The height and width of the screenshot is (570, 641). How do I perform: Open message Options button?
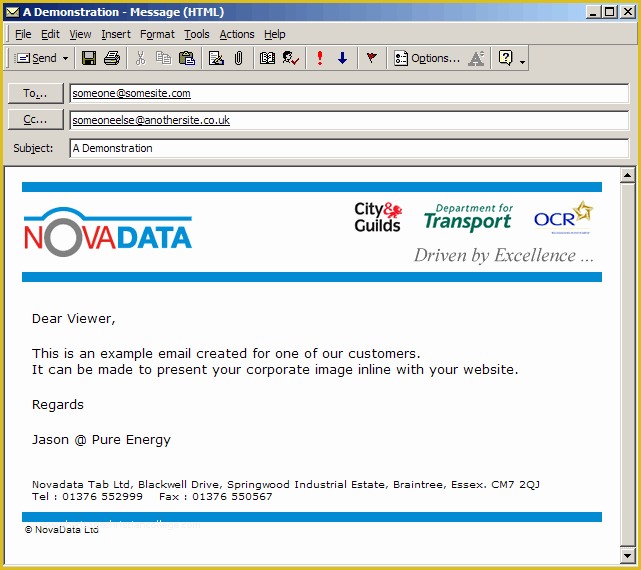coord(427,58)
